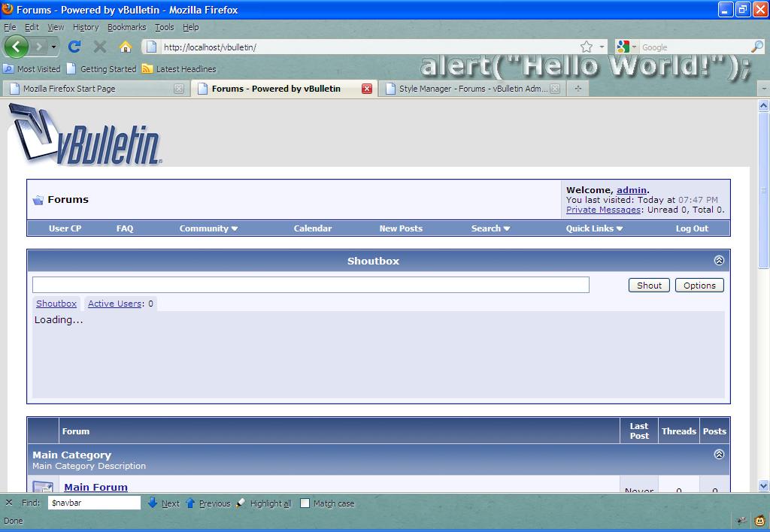The image size is (770, 532).
Task: Open the Calendar navbar link
Action: pos(312,228)
